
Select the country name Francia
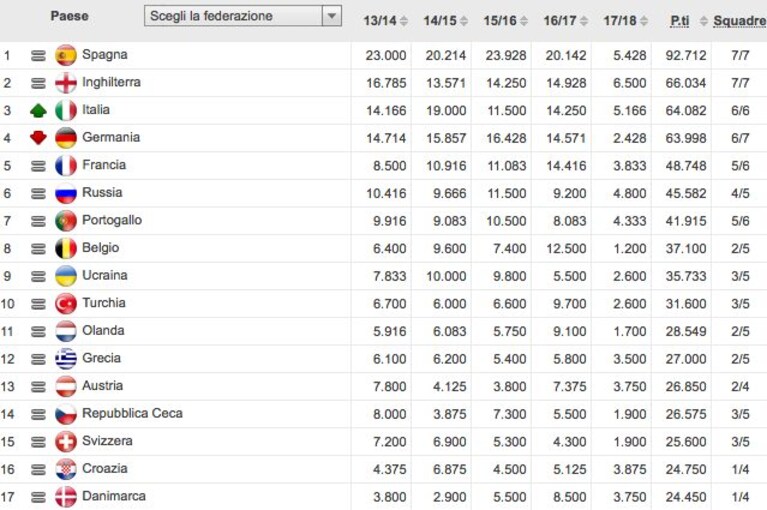104,165
